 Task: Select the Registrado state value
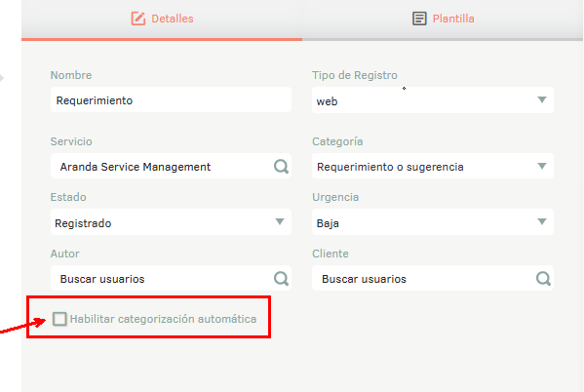click(x=83, y=223)
